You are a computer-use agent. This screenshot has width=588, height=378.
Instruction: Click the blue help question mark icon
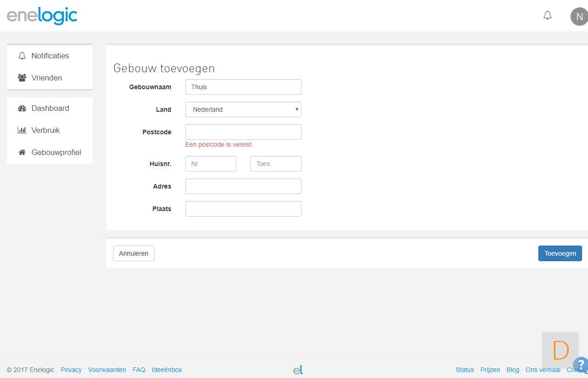click(581, 365)
